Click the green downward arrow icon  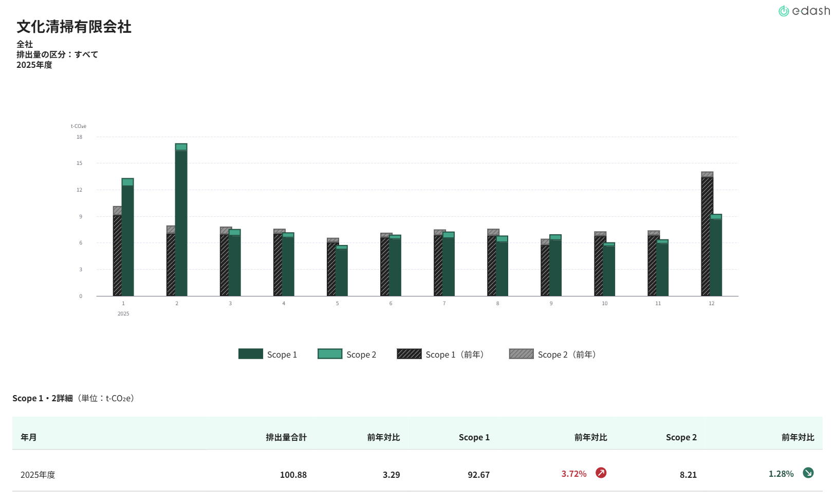click(x=808, y=473)
